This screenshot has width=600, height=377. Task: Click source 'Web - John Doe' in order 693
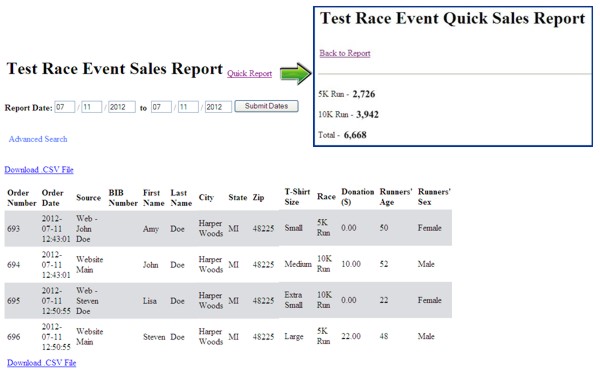[87, 229]
